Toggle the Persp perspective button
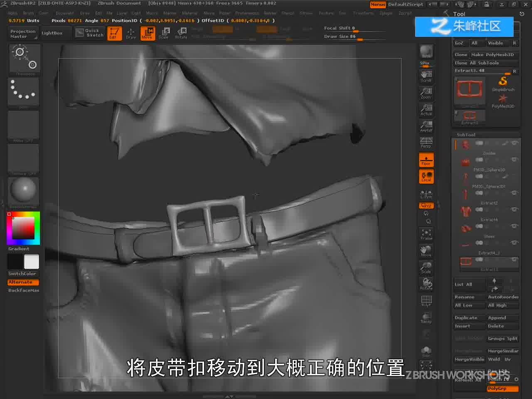This screenshot has width=532, height=399. 426,143
